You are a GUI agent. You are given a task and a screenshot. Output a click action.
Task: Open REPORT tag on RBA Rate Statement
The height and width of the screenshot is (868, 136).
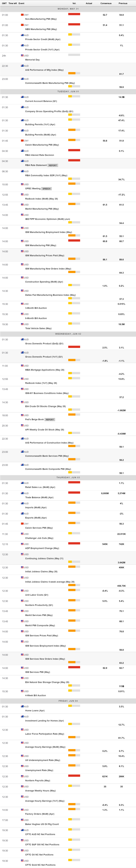click(x=53, y=165)
